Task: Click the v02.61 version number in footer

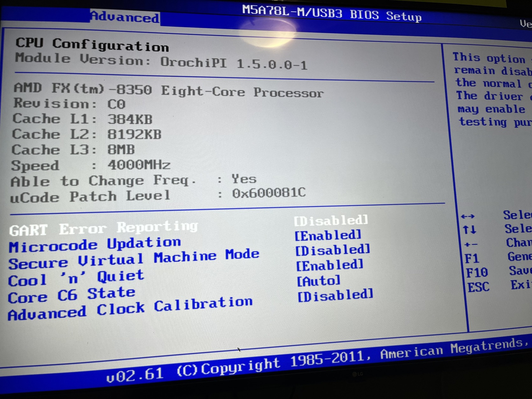Action: 135,375
